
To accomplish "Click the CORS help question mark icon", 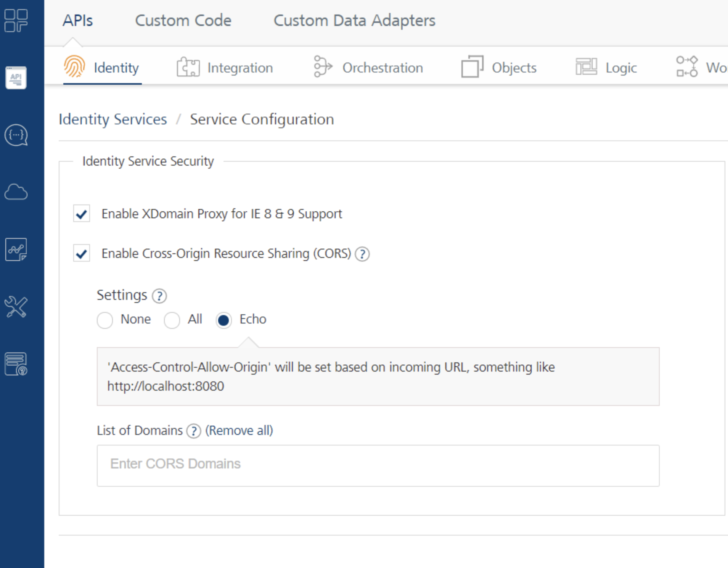I will 362,254.
